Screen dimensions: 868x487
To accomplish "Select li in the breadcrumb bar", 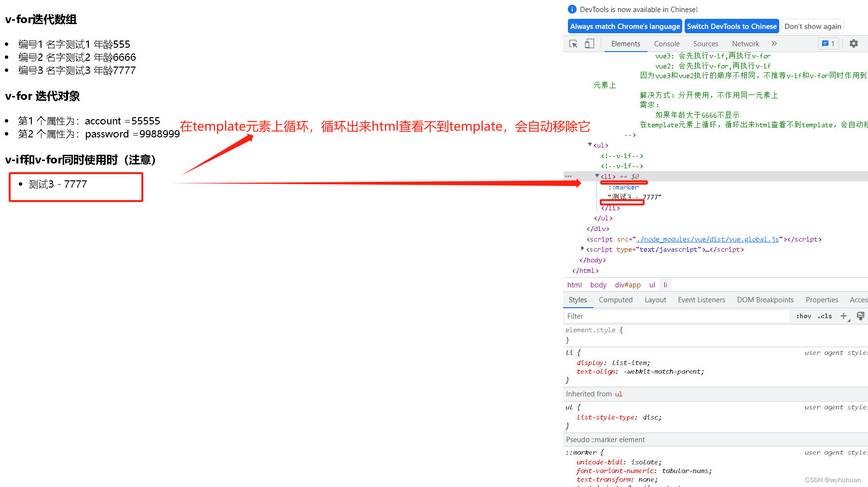I will pos(665,285).
